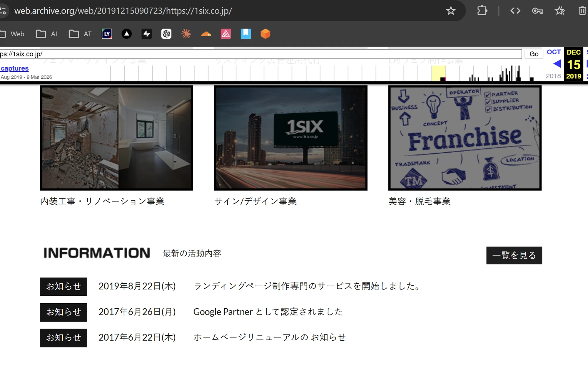Go to previous capture with blue arrow
The width and height of the screenshot is (588, 370).
point(557,64)
